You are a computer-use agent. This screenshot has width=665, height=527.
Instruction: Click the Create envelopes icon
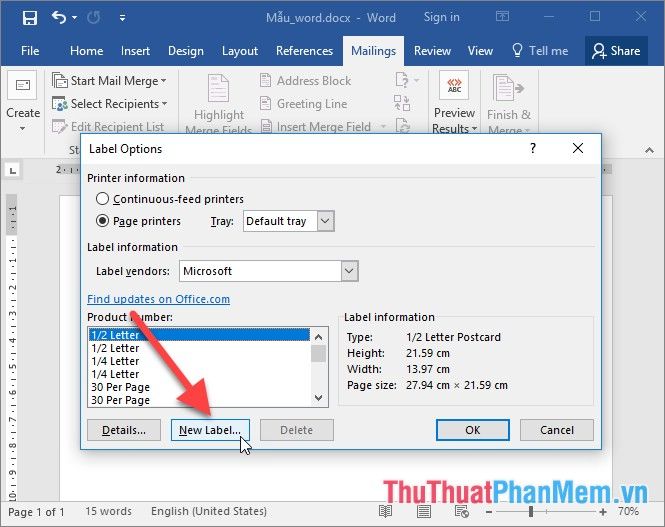point(23,85)
